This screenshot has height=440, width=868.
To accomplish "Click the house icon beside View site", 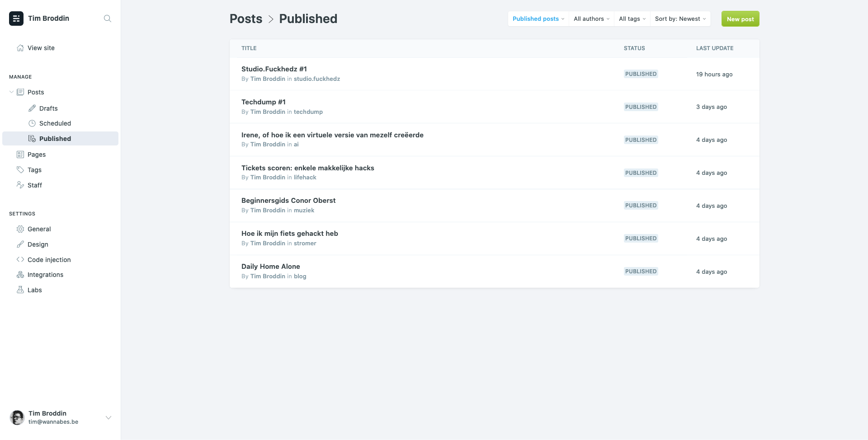I will click(20, 48).
